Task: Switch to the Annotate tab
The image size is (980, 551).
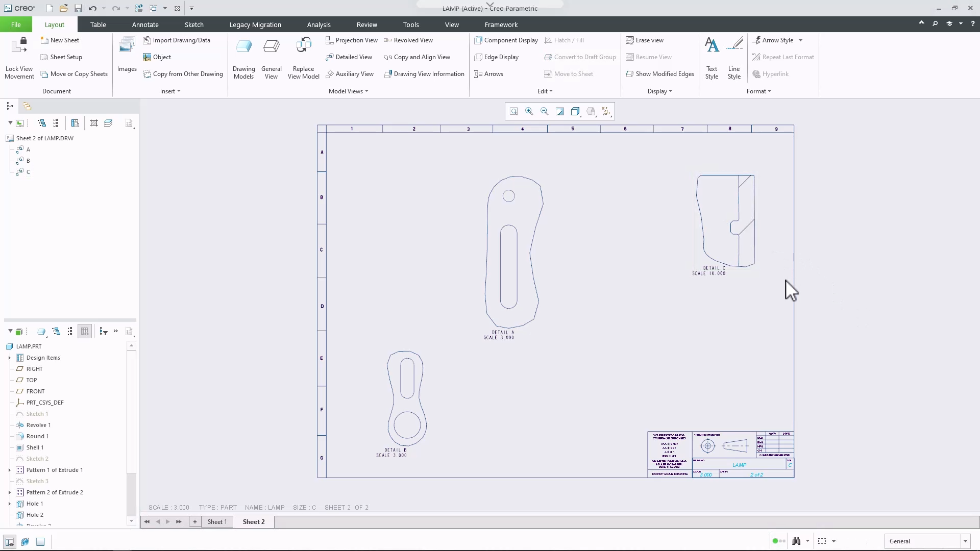Action: [x=145, y=24]
